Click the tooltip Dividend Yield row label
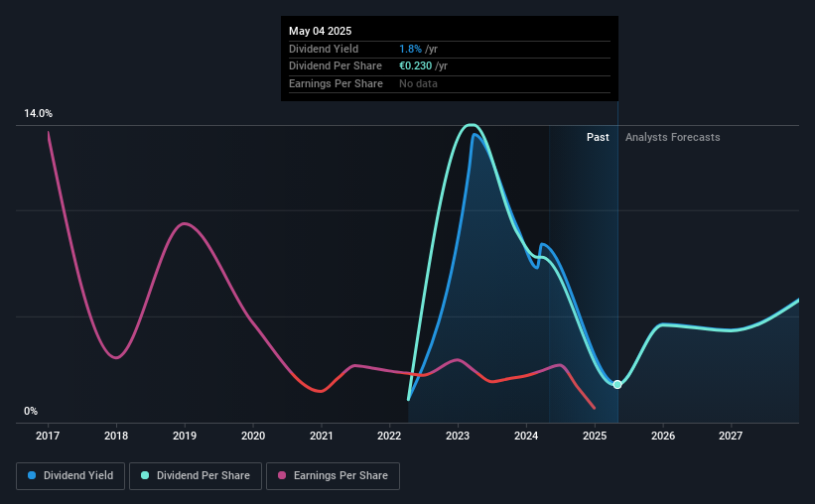This screenshot has width=815, height=504. [x=324, y=49]
